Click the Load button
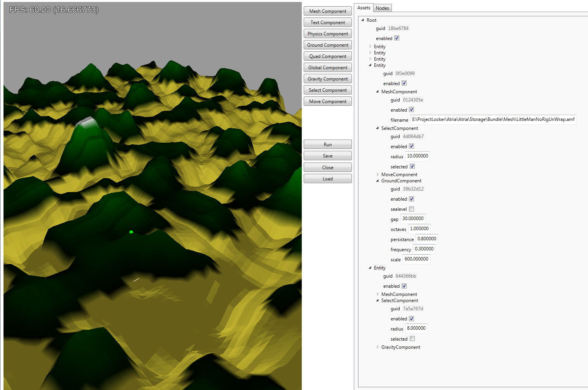Image resolution: width=588 pixels, height=390 pixels. tap(327, 179)
